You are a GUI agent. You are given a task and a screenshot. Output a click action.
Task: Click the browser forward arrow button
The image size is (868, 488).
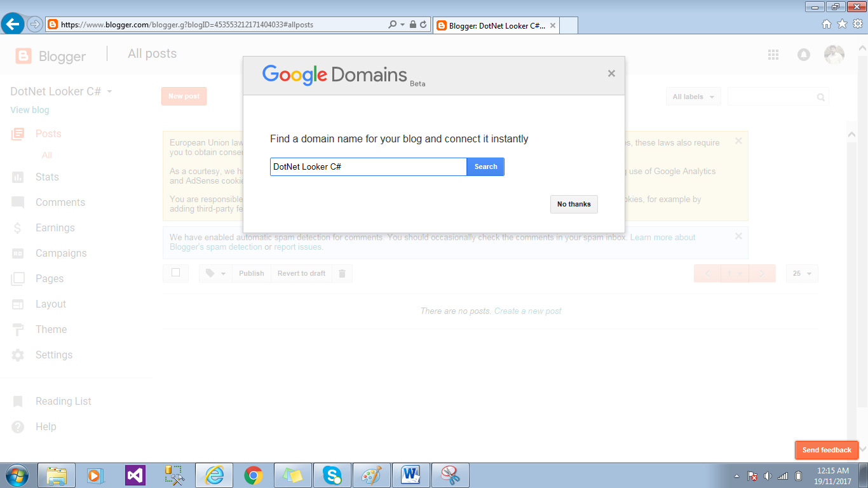point(34,24)
